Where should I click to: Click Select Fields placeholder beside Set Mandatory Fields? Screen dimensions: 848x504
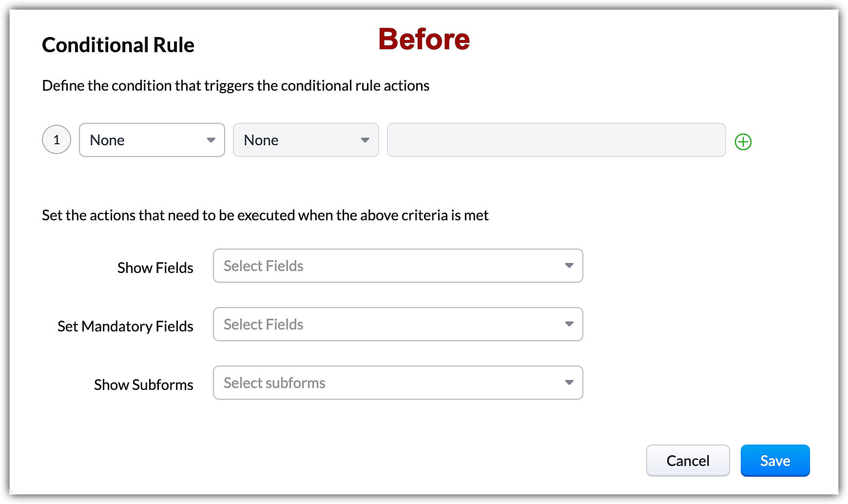point(264,325)
